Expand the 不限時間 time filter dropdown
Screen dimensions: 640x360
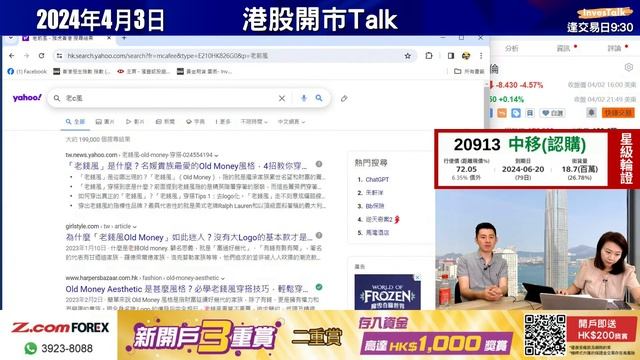(x=254, y=122)
